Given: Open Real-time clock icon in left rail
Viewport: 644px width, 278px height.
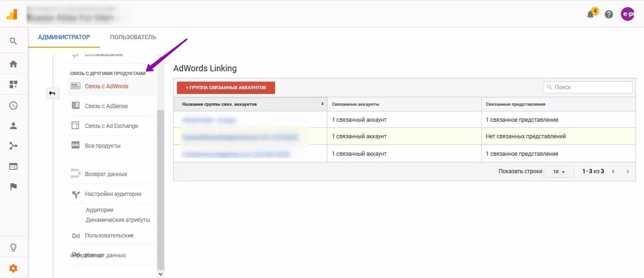Looking at the screenshot, I should (13, 105).
